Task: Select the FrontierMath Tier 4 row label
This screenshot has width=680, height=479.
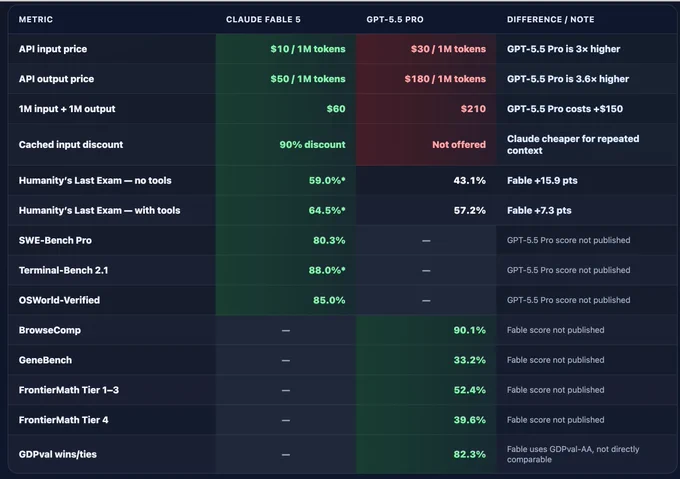Action: pos(63,420)
